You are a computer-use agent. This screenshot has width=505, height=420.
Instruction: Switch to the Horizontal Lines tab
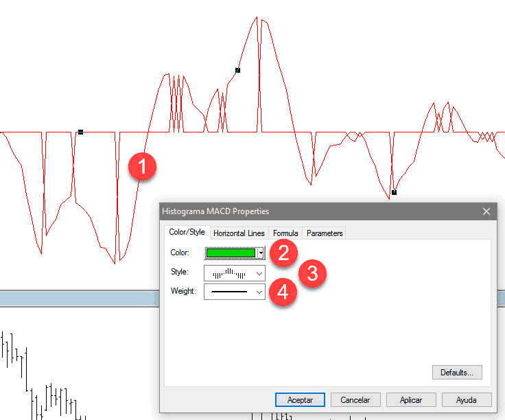(x=239, y=233)
